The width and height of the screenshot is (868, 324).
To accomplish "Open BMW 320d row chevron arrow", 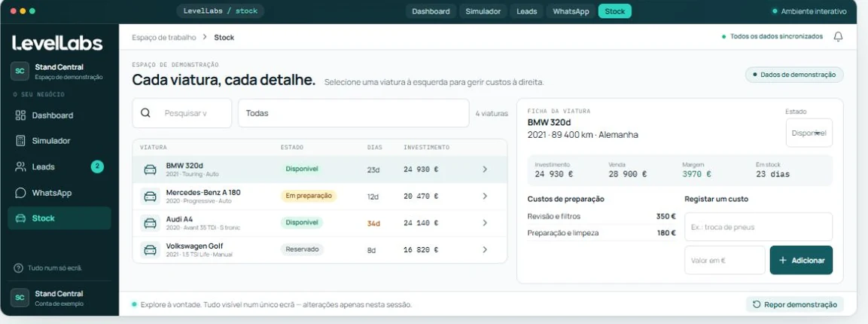I will point(485,170).
